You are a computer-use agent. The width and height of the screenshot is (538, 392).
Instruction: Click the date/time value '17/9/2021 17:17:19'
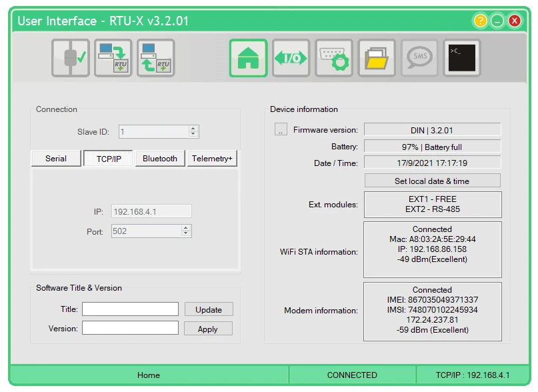pos(432,163)
